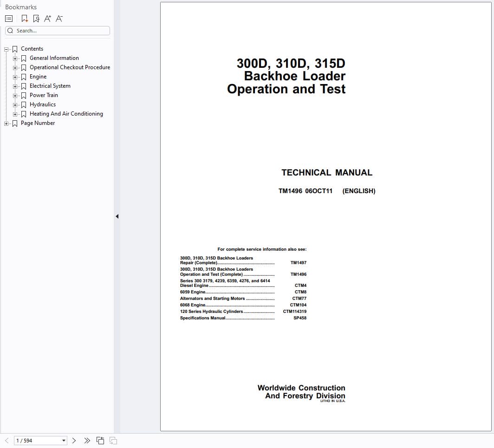This screenshot has width=494, height=448.
Task: Go to the Electrical System bookmark
Action: tap(50, 86)
